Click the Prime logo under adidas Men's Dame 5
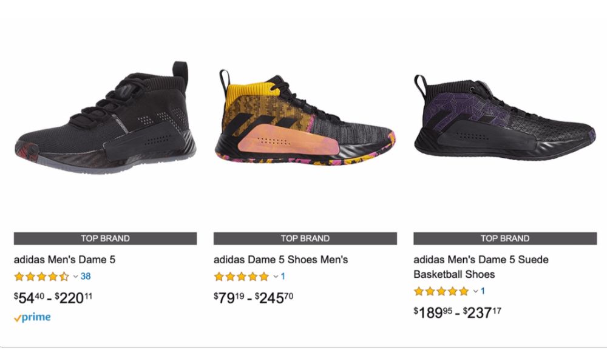 point(32,317)
